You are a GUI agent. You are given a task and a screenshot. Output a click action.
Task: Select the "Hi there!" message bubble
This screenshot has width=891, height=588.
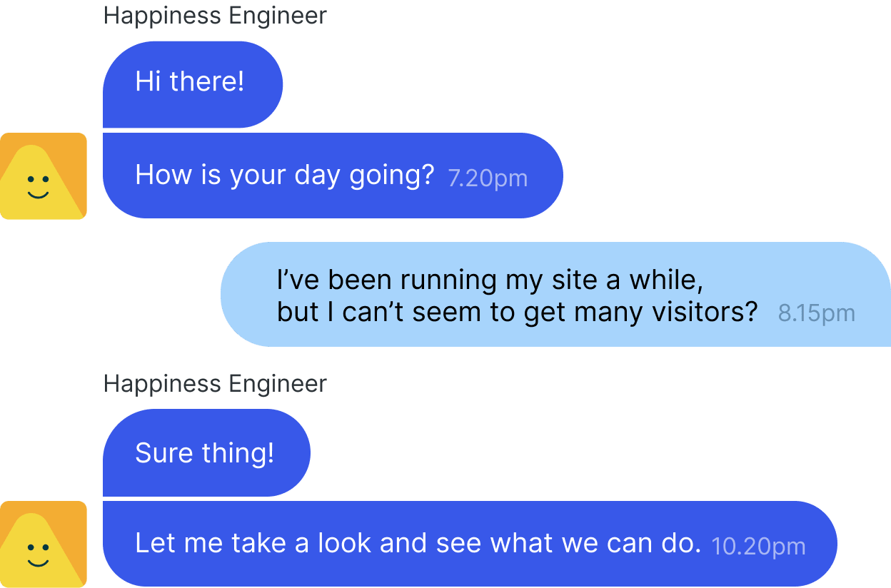point(193,84)
